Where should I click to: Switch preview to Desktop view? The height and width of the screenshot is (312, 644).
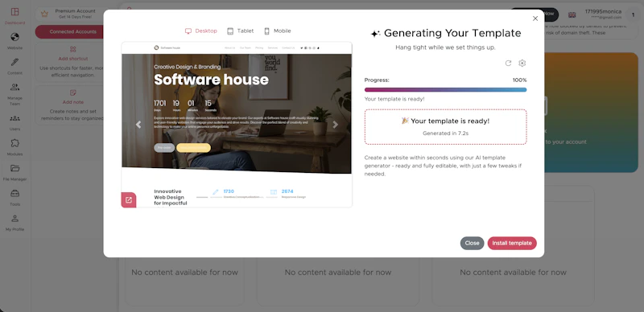click(200, 31)
